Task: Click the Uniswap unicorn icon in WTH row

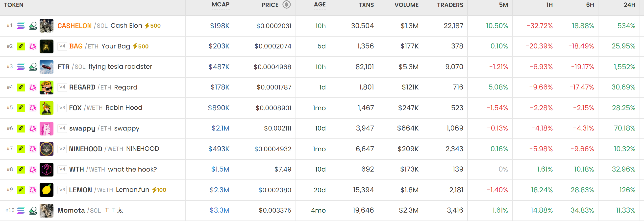Action: (33, 170)
